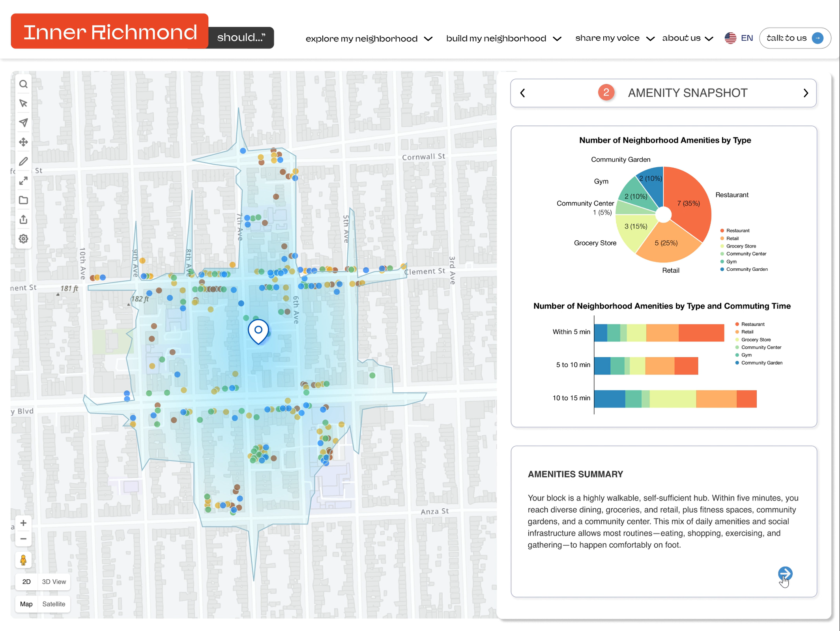840x631 pixels.
Task: Click the share/export upload icon
Action: tap(23, 219)
